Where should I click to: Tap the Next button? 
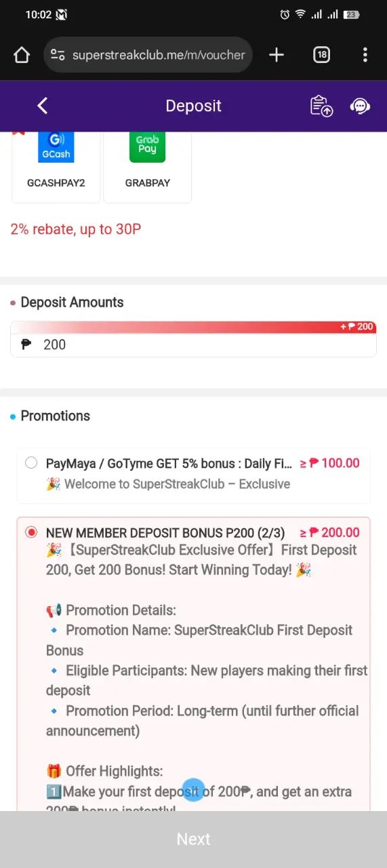click(193, 840)
